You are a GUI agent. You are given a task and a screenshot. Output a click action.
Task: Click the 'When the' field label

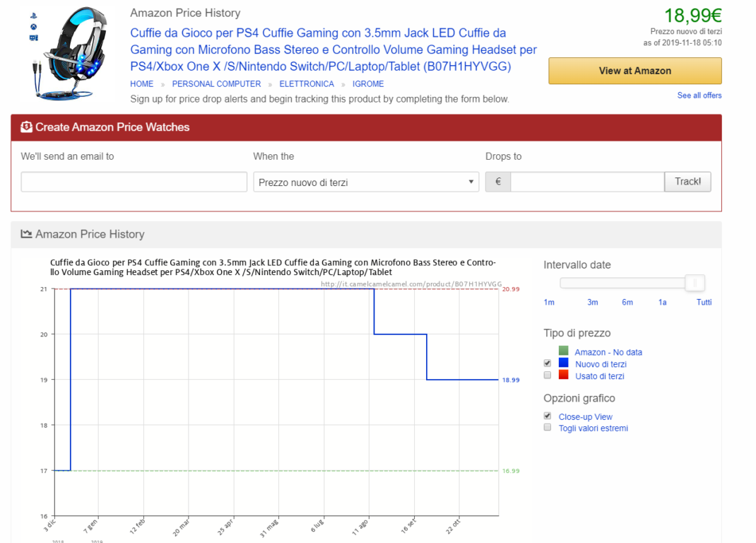(273, 156)
